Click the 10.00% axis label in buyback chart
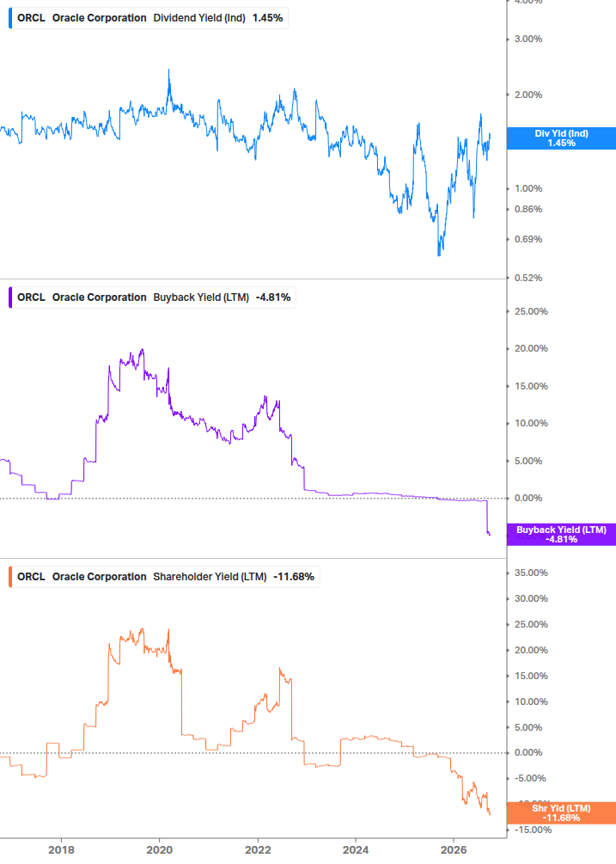This screenshot has height=864, width=616. click(531, 424)
